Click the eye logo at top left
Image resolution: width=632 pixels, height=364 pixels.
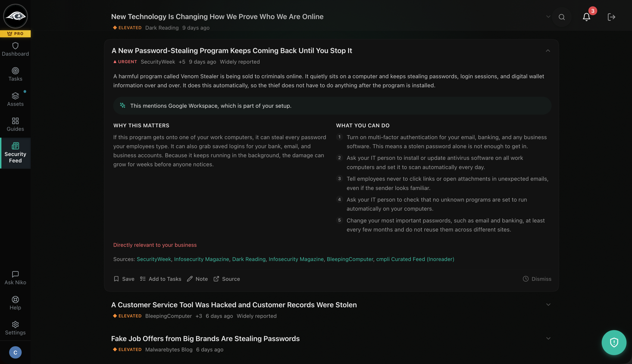16,16
